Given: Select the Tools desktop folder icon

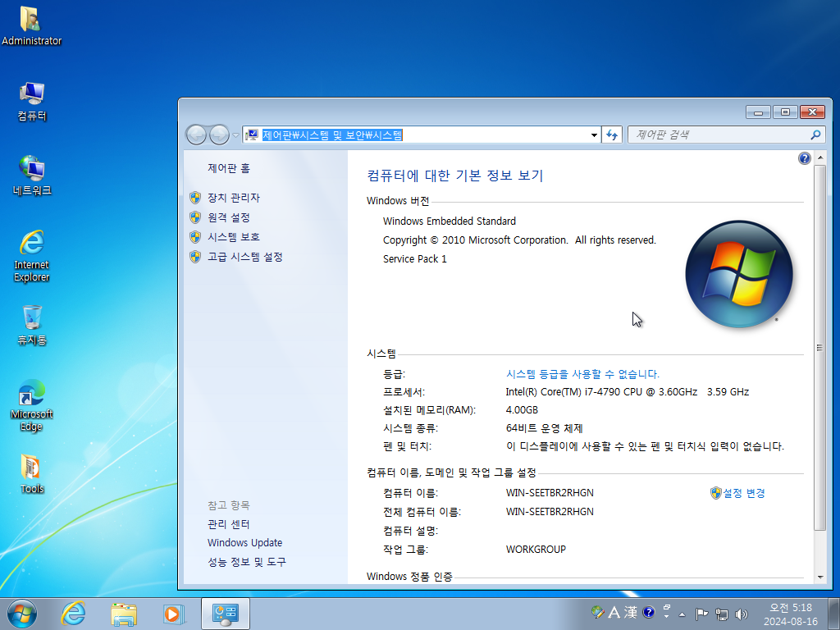Looking at the screenshot, I should point(32,473).
